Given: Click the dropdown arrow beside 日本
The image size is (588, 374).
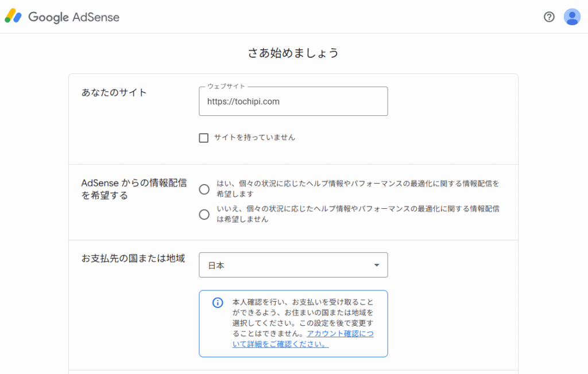Looking at the screenshot, I should point(377,265).
